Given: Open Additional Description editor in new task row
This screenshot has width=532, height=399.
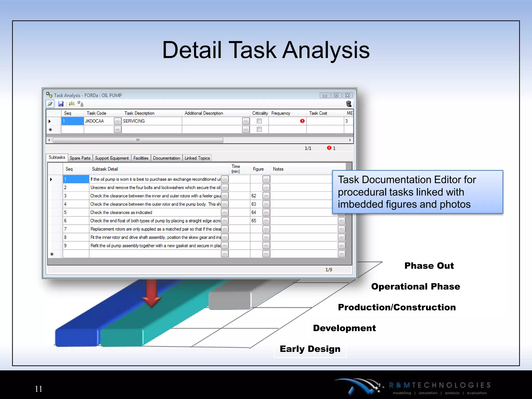Looking at the screenshot, I should point(246,129).
